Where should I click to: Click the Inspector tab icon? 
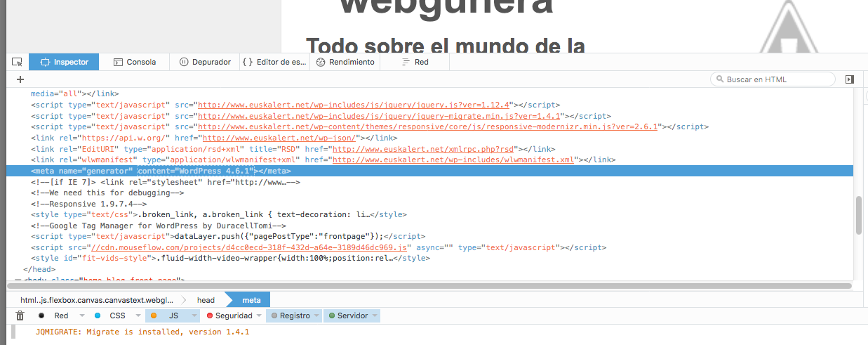pos(45,62)
